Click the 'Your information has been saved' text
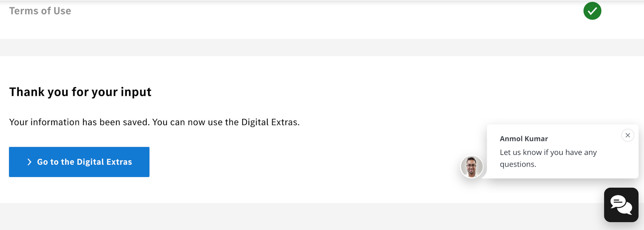 tap(79, 122)
